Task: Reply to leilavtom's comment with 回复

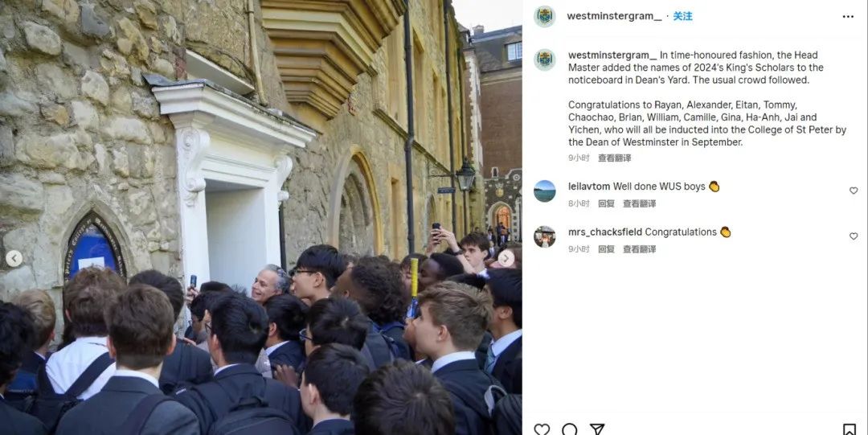Action: click(606, 203)
